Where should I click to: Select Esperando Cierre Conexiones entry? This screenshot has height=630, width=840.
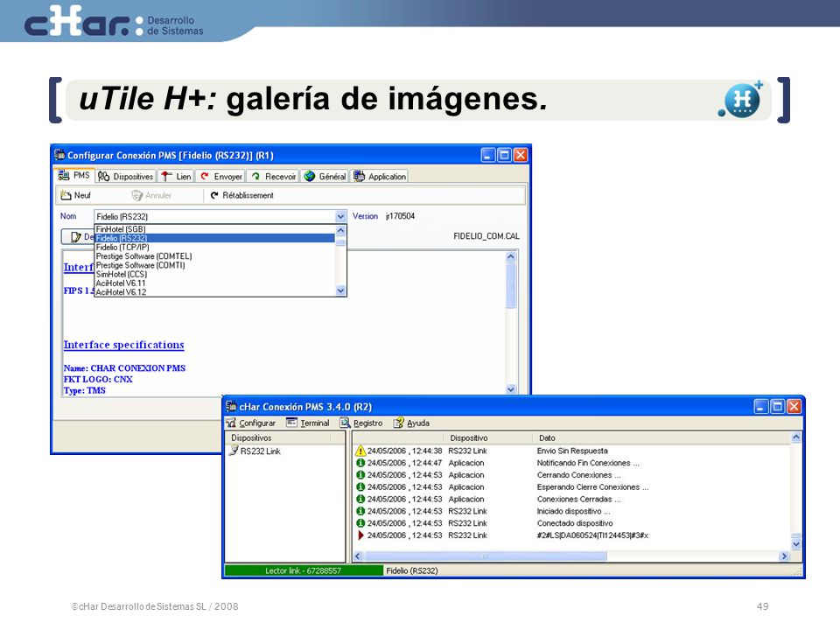tap(592, 487)
